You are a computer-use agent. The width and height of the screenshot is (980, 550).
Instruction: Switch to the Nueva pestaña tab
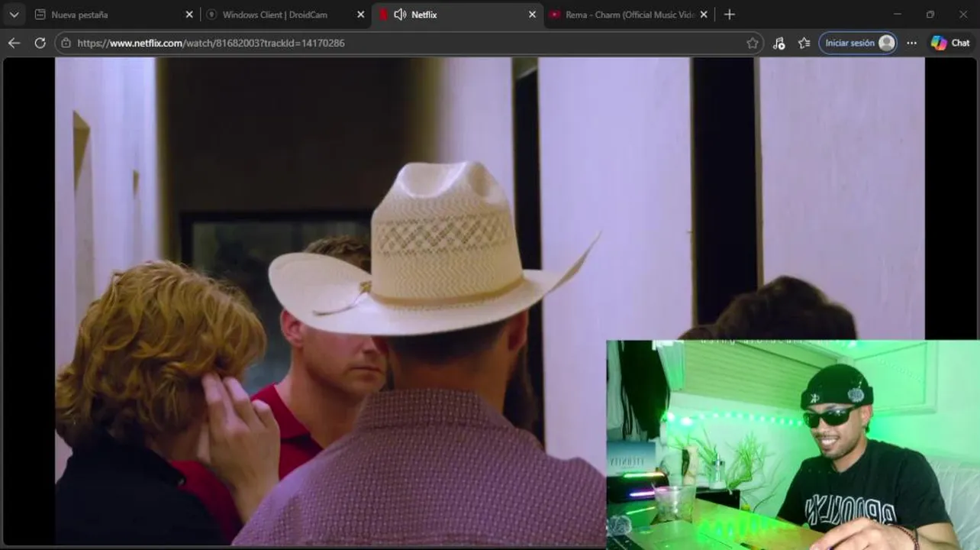coord(114,15)
